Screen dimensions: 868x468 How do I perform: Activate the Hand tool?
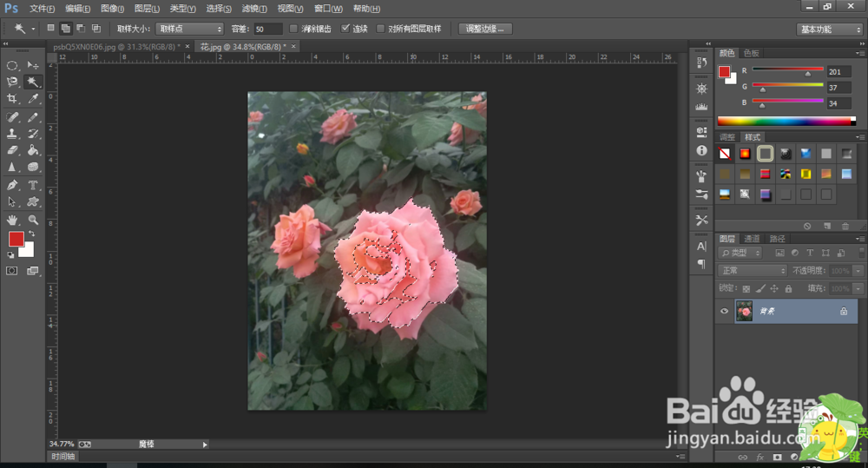pos(11,220)
